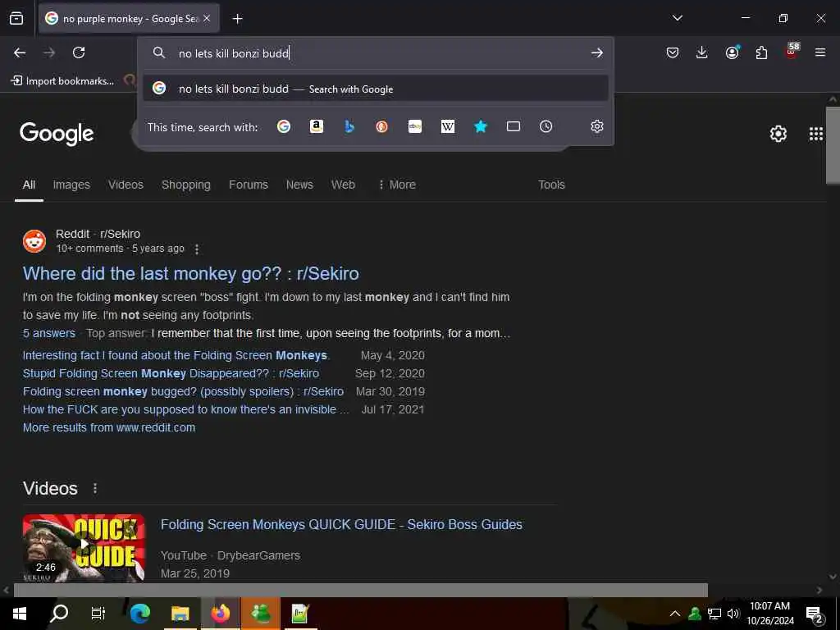This screenshot has width=840, height=630.
Task: Open the '5 answers' link
Action: point(48,333)
